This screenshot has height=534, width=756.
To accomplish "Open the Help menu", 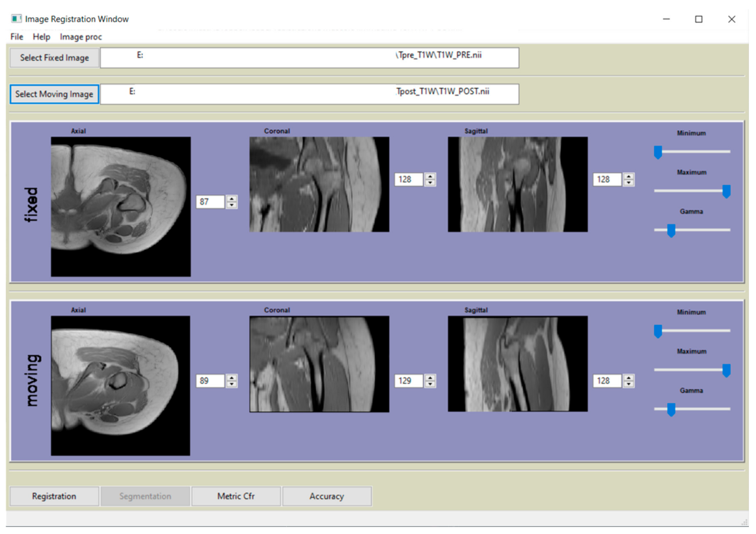I will pos(41,37).
